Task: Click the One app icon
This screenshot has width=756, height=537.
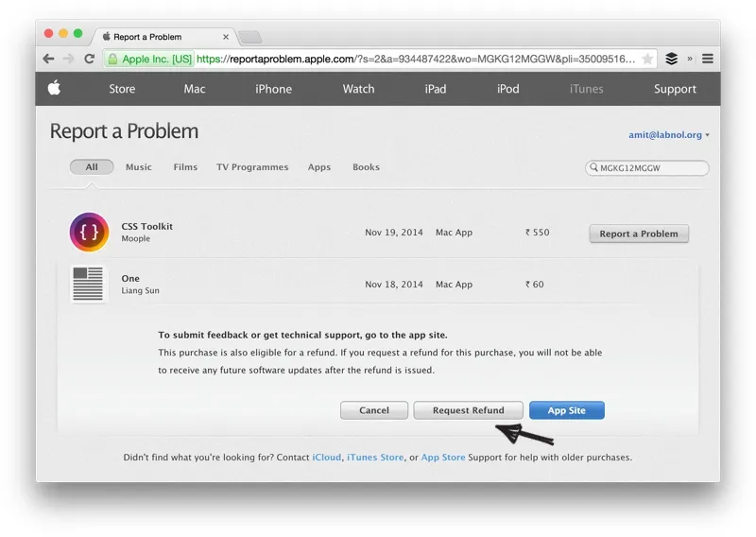Action: pyautogui.click(x=88, y=285)
